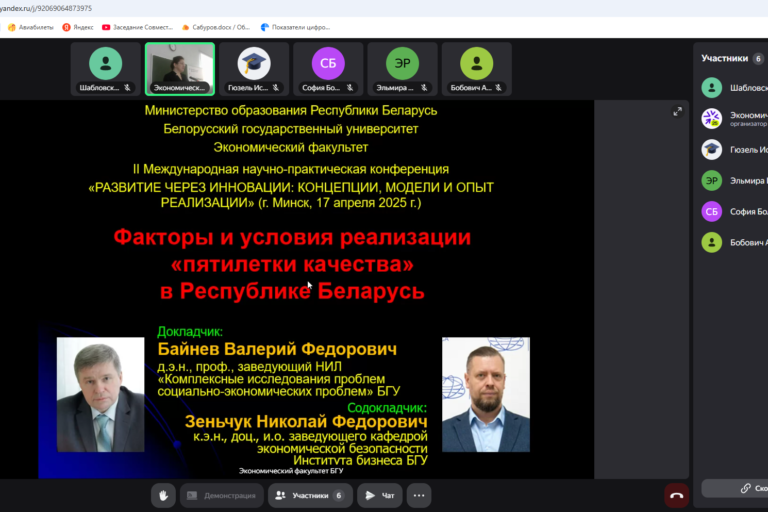Click the organizer Экономич avatar in participant list
Viewport: 768px width, 512px height.
pyautogui.click(x=711, y=119)
